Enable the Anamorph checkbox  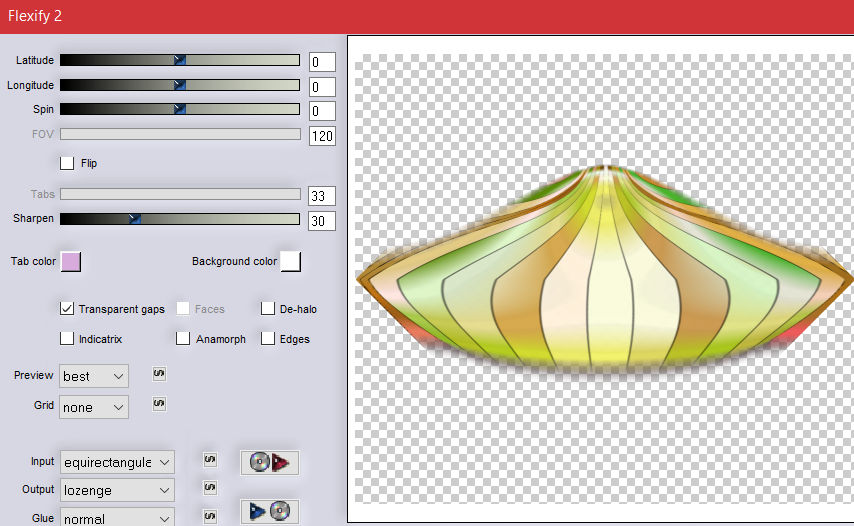(183, 339)
